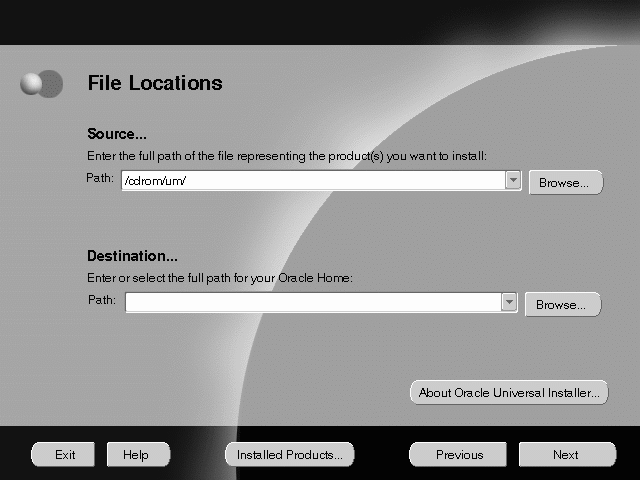640x480 pixels.
Task: Click the File Locations heading
Action: 155,83
